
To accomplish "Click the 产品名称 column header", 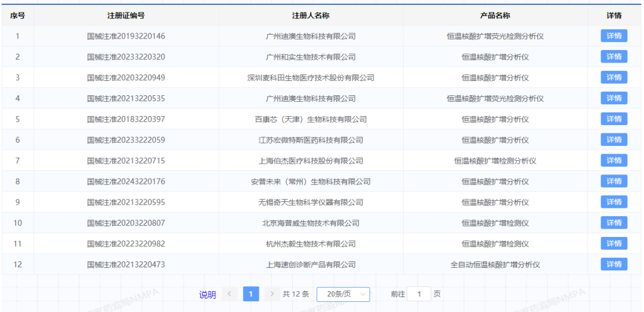I will 495,15.
